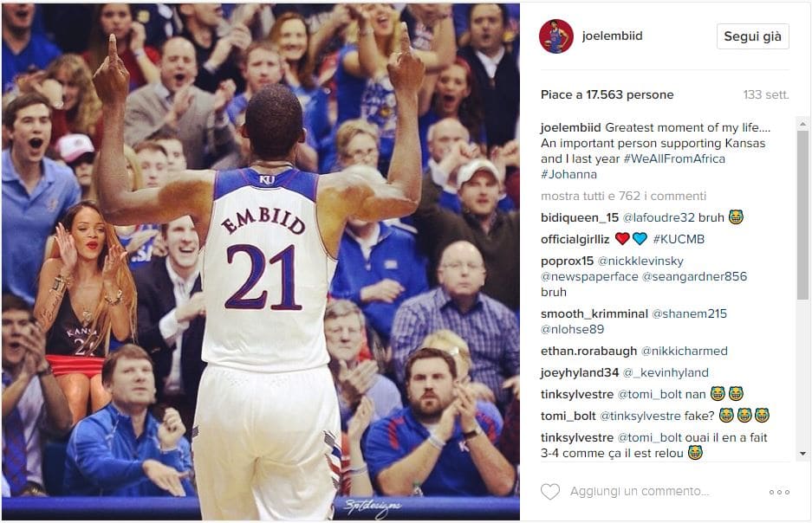Open the #WeAllFromAfrica hashtag
This screenshot has width=812, height=523.
pos(674,158)
